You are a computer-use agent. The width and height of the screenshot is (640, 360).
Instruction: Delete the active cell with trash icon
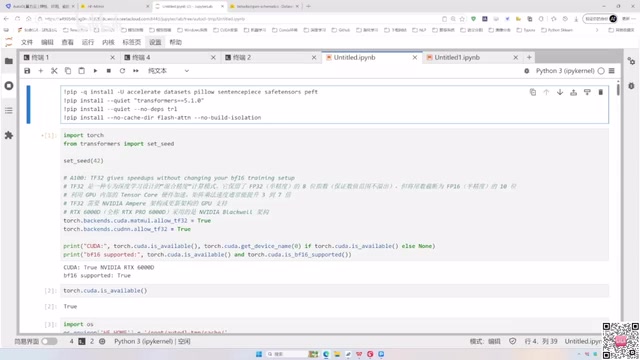click(x=600, y=93)
